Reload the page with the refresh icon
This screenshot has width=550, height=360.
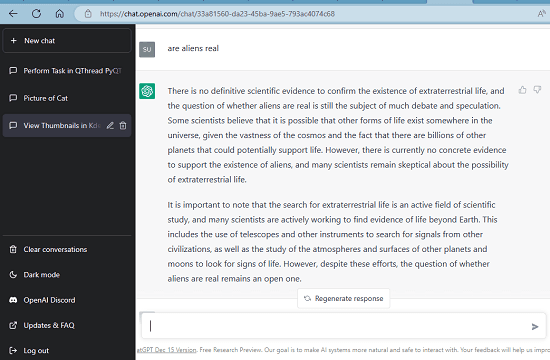pyautogui.click(x=36, y=14)
